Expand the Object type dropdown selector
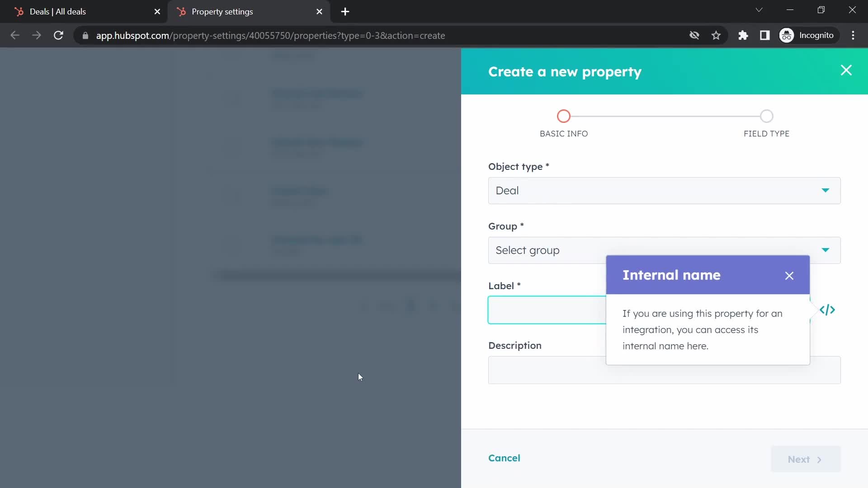The height and width of the screenshot is (488, 868). [x=664, y=190]
